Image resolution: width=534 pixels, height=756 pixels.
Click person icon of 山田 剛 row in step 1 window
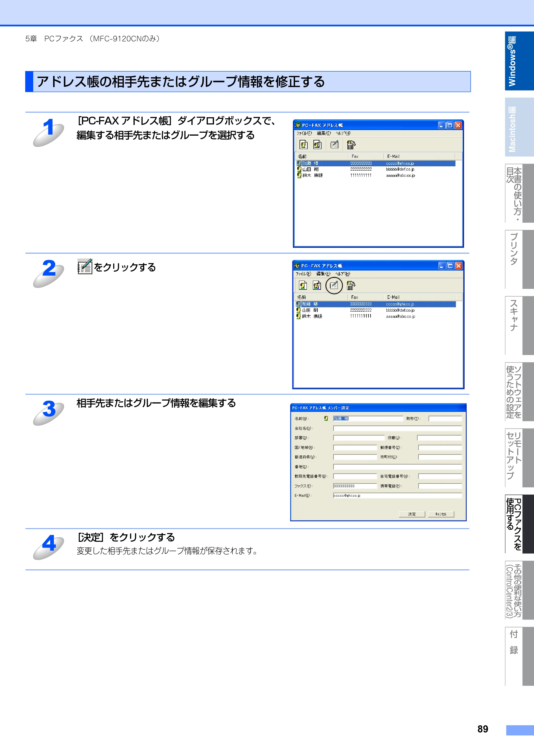coord(299,169)
